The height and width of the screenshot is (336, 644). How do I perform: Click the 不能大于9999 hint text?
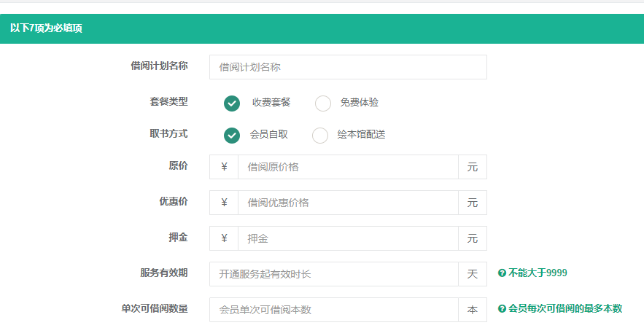tap(538, 273)
